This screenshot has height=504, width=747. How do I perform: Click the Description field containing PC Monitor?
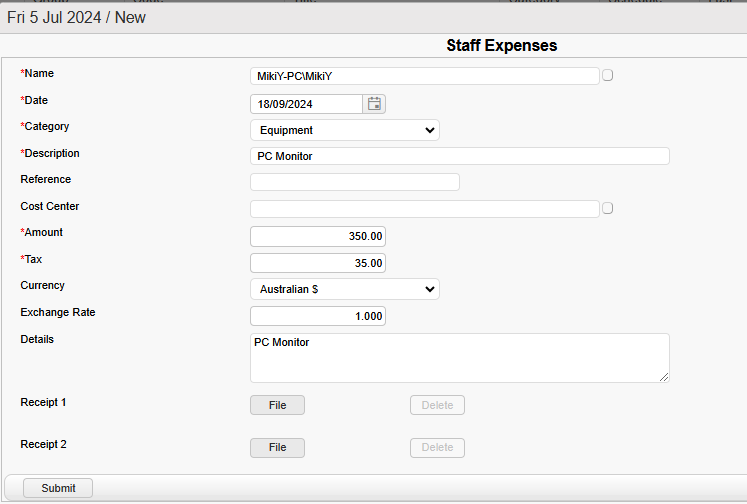(460, 156)
